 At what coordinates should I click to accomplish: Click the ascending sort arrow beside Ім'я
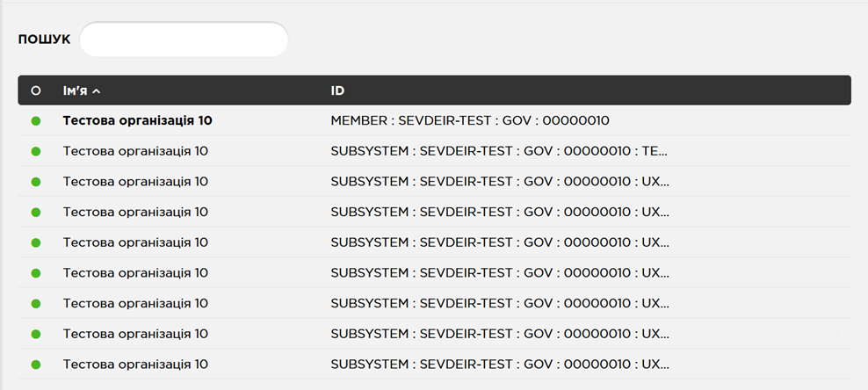point(97,91)
